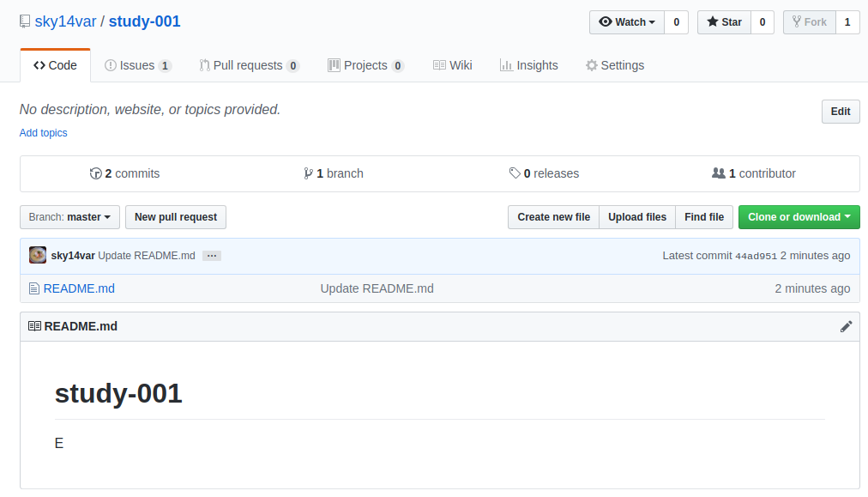Click Create new file button
The height and width of the screenshot is (497, 868).
tap(553, 217)
